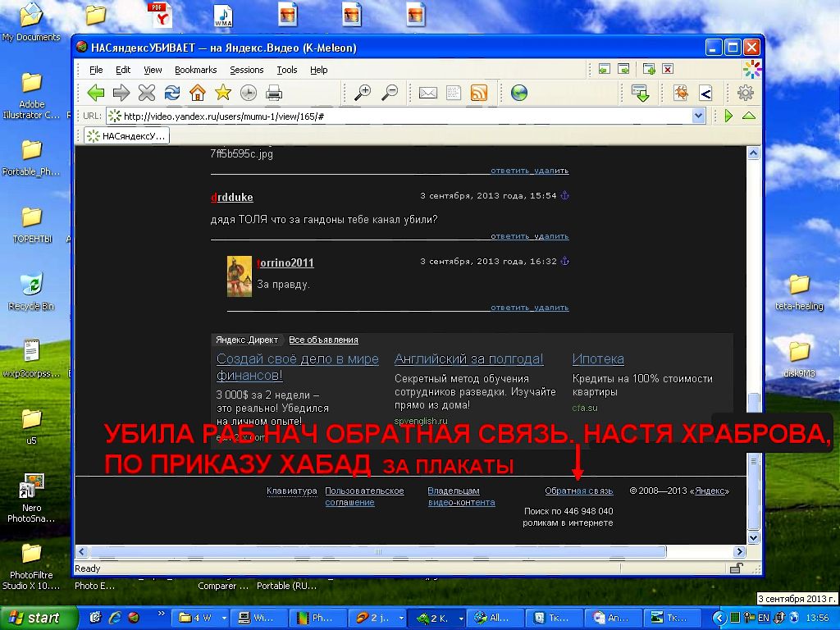Click the horizontal scrollbar right arrow

[x=739, y=551]
